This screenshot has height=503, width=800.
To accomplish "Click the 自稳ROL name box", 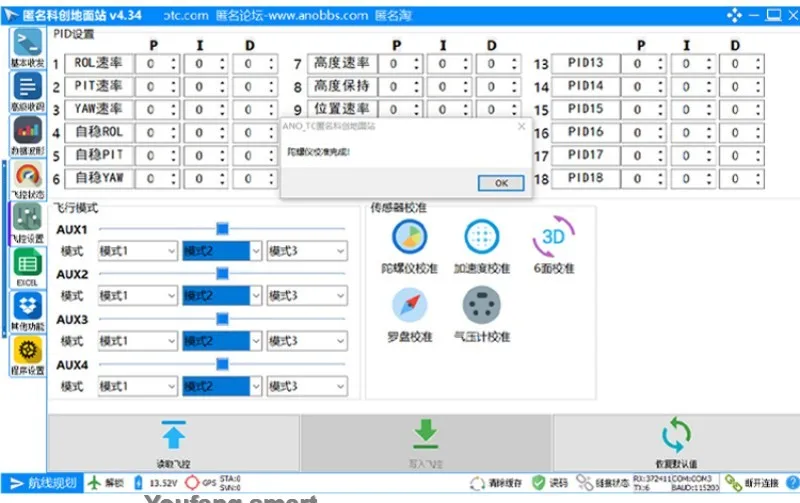I will click(x=99, y=133).
